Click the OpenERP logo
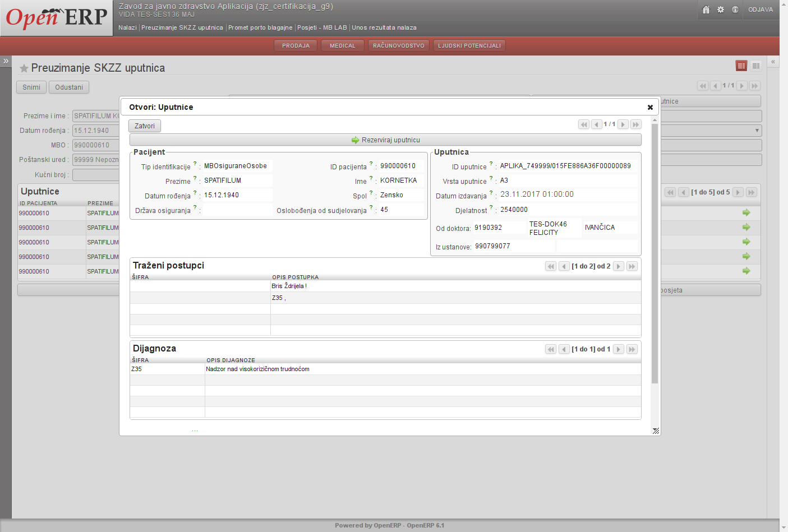The width and height of the screenshot is (788, 532). click(x=56, y=17)
